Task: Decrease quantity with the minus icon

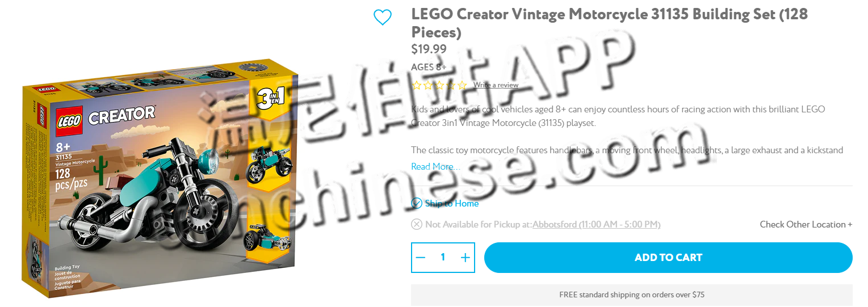Action: pyautogui.click(x=420, y=258)
